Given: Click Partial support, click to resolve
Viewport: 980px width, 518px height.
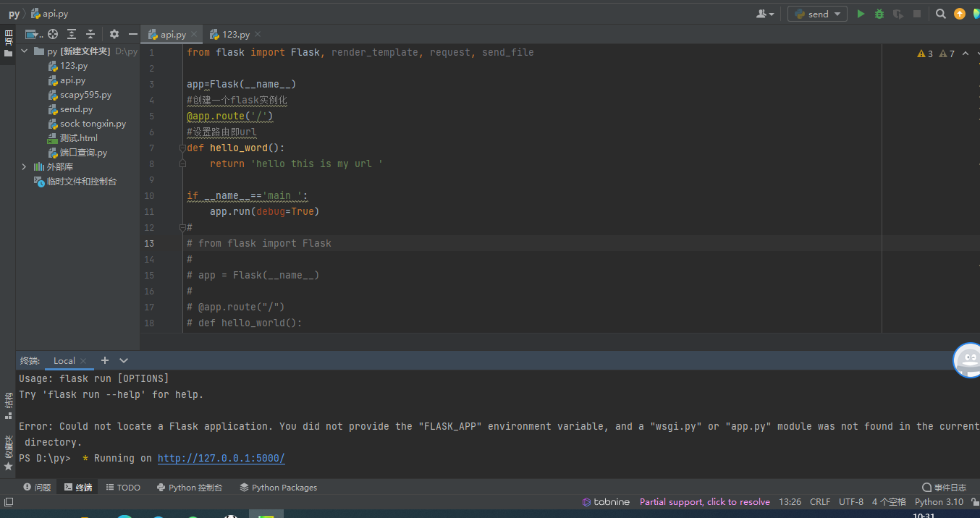Looking at the screenshot, I should 704,502.
